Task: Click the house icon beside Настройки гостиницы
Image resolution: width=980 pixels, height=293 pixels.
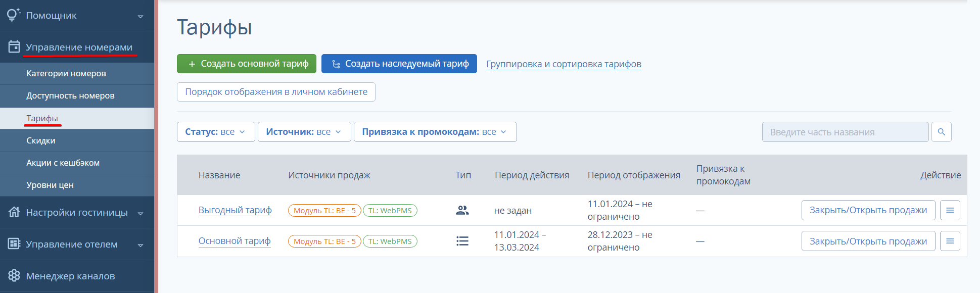Action: pos(14,212)
